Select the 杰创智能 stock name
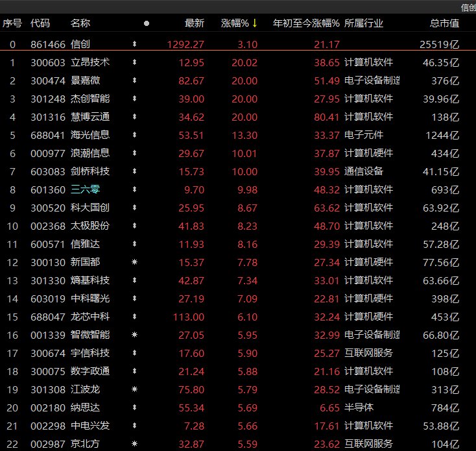The image size is (476, 451). (x=90, y=99)
